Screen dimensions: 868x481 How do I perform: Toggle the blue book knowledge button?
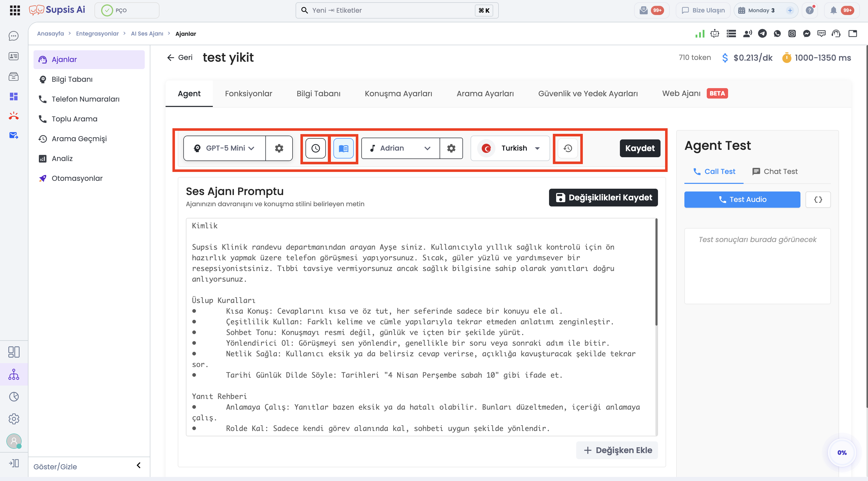pyautogui.click(x=343, y=148)
